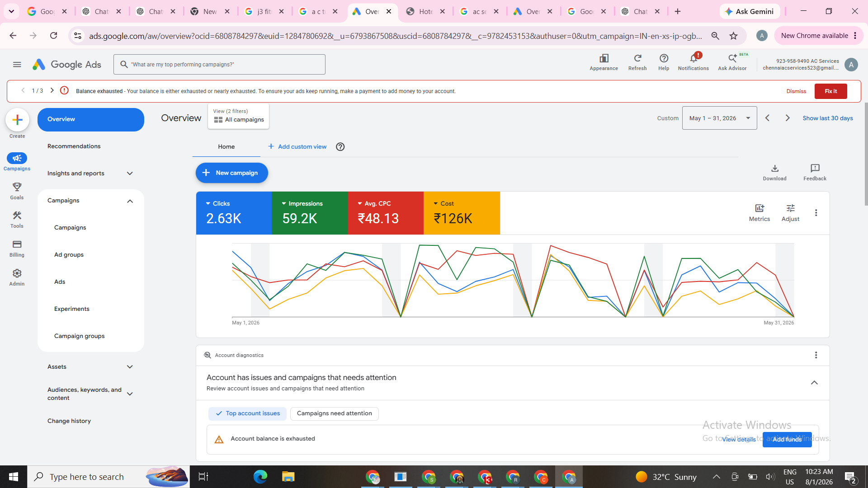Image resolution: width=868 pixels, height=488 pixels.
Task: Open the chart Adjust settings
Action: 790,213
